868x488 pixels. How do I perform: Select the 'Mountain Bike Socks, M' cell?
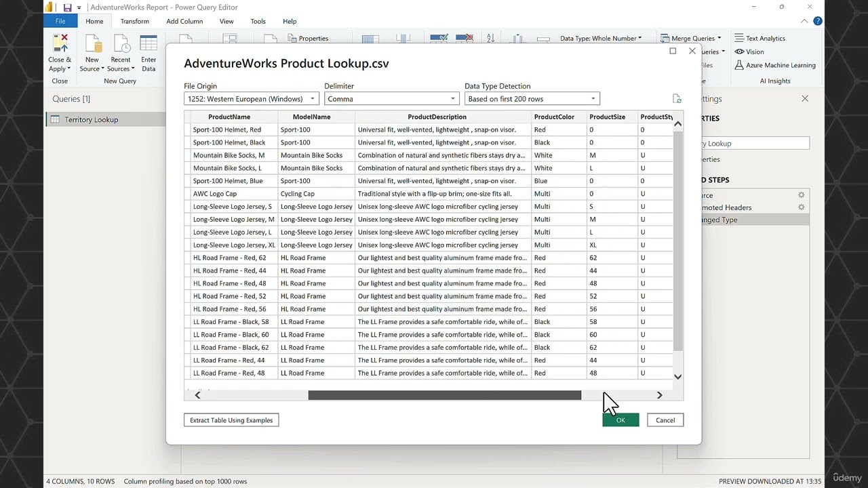click(x=234, y=155)
